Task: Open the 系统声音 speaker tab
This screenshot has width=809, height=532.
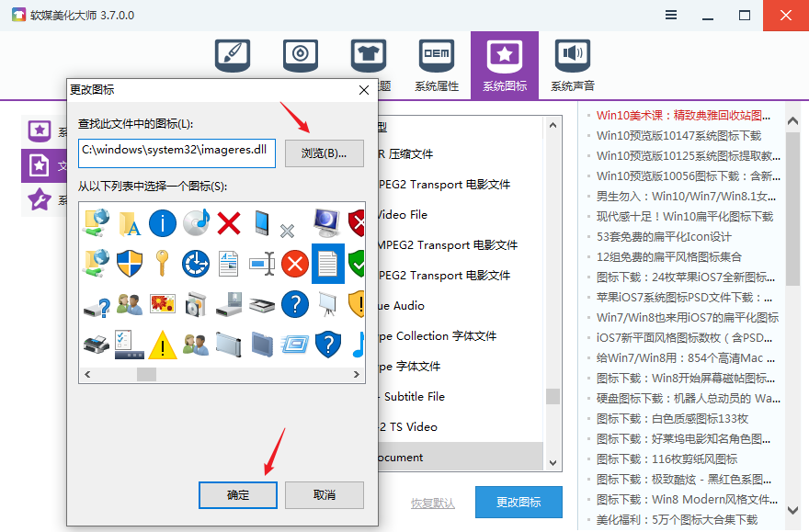Action: (572, 64)
